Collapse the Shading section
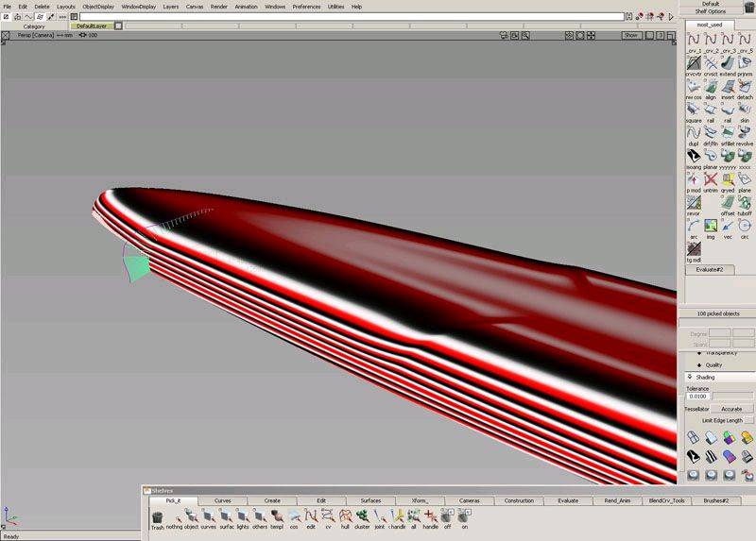Screen dimensions: 756x541 pyautogui.click(x=689, y=378)
